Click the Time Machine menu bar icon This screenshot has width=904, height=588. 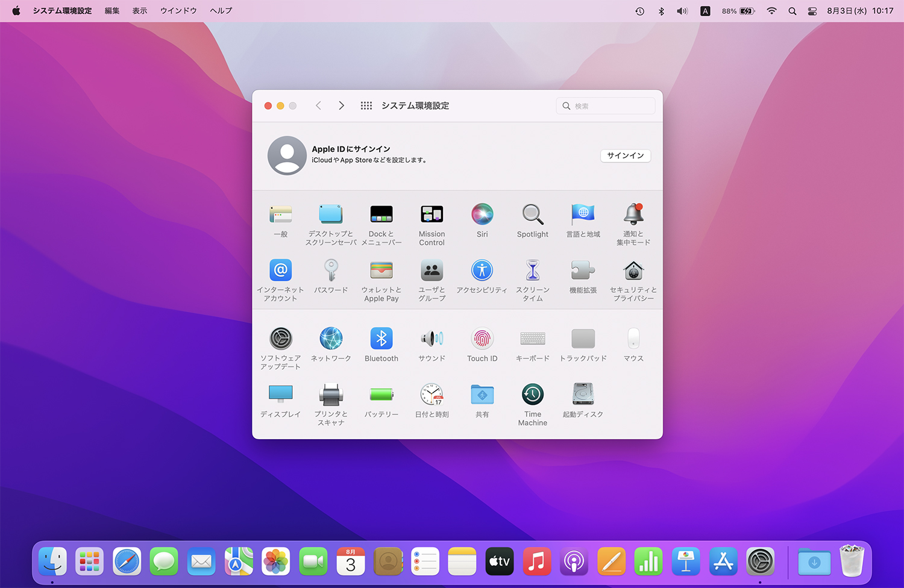pyautogui.click(x=640, y=11)
